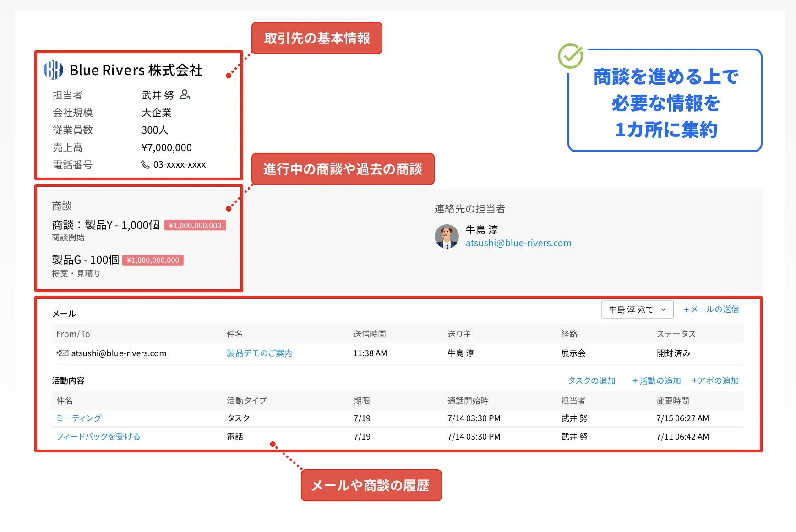Click the メール section heading
The image size is (796, 532).
click(x=64, y=314)
